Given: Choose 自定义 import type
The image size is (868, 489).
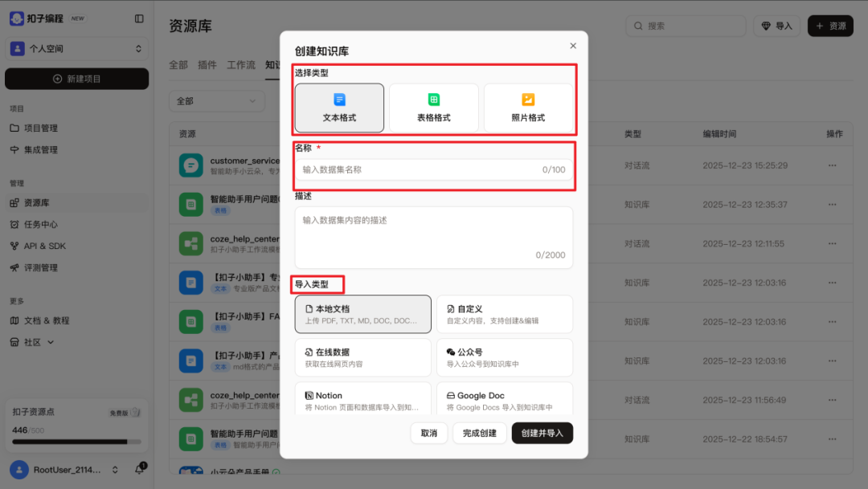Looking at the screenshot, I should (504, 314).
